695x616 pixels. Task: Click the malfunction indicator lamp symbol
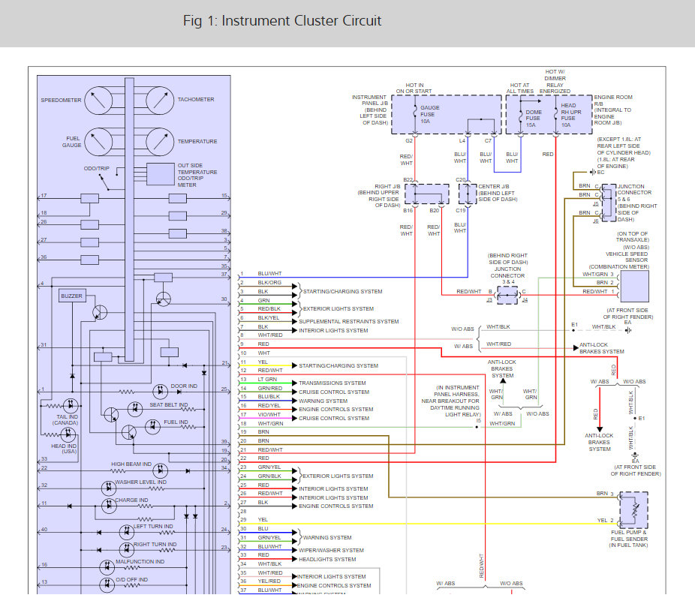(x=107, y=566)
